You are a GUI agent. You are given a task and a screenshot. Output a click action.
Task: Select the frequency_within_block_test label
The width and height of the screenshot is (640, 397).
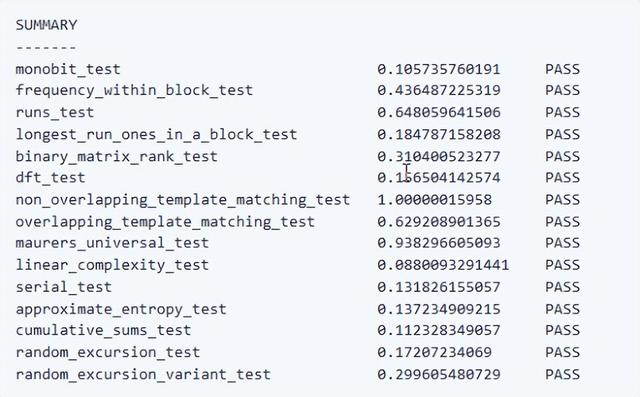pos(134,91)
